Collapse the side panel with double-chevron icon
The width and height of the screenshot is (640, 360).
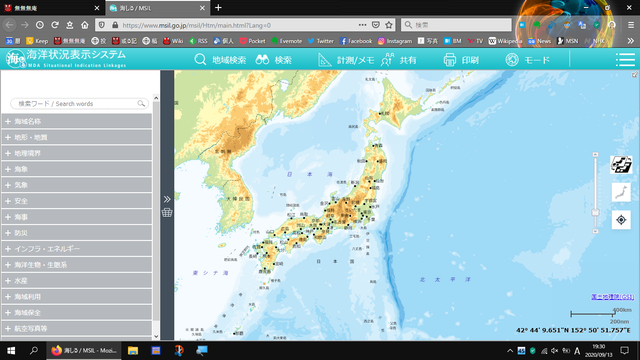167,199
